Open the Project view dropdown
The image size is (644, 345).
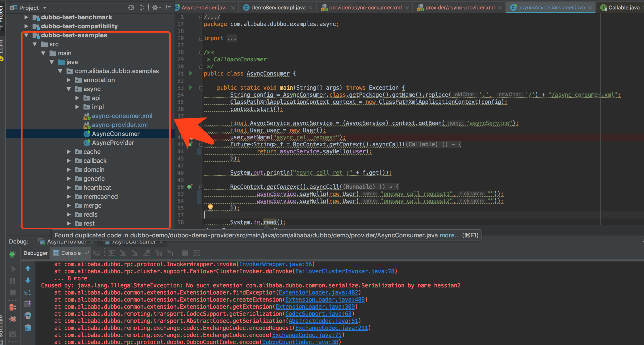[45, 8]
